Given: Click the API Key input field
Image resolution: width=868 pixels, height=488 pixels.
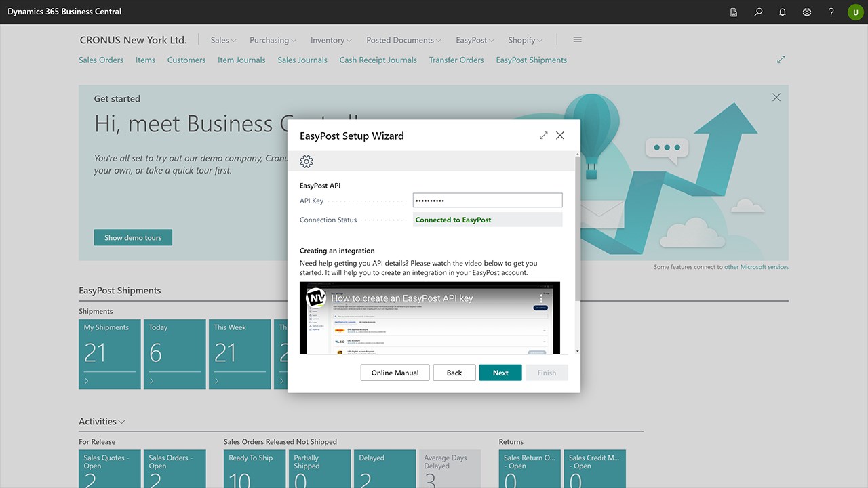Looking at the screenshot, I should pos(488,201).
